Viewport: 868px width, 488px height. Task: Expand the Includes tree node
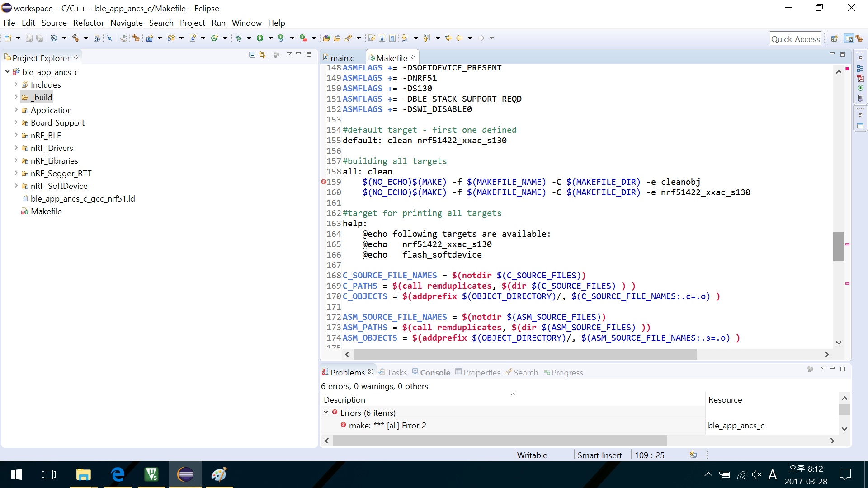point(16,84)
